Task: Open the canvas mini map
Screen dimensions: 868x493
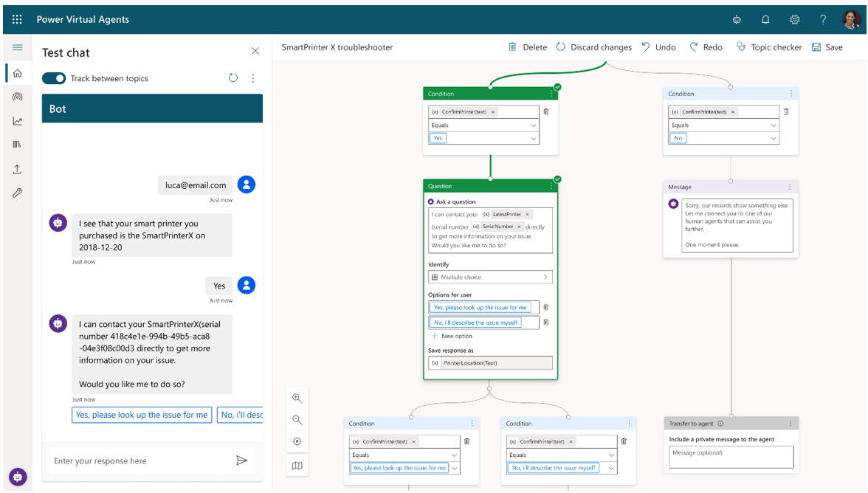Action: (297, 466)
